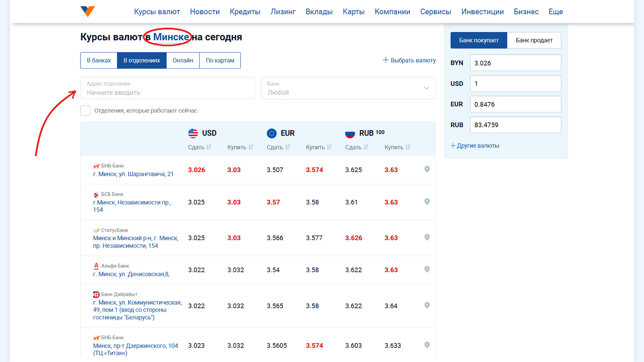This screenshot has width=644, height=362.
Task: Expand '+ Выбрать валюту' currency selector
Action: point(409,60)
